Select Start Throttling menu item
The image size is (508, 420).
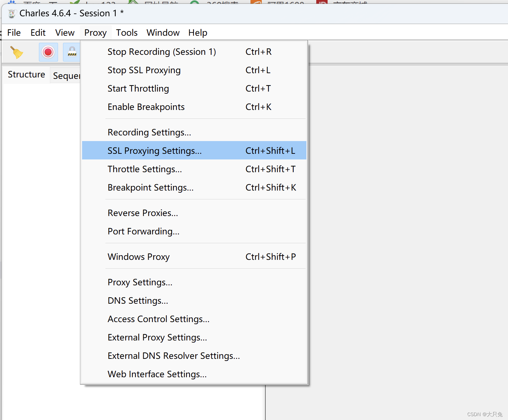tap(194, 89)
